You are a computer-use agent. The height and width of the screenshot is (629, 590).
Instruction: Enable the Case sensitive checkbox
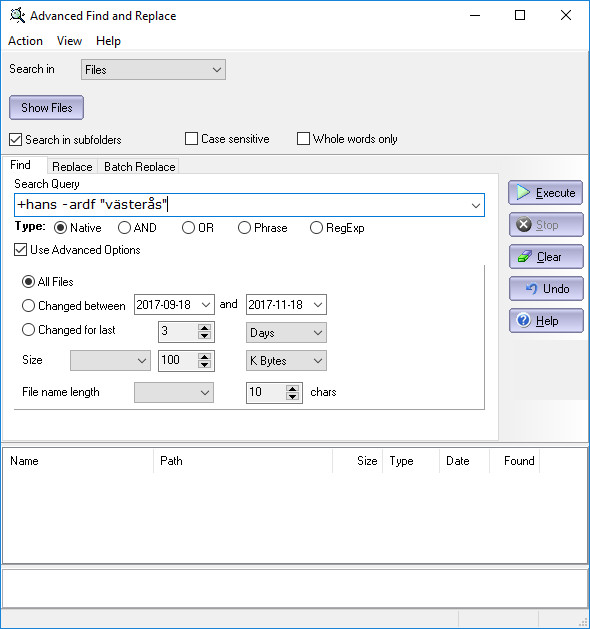click(191, 139)
